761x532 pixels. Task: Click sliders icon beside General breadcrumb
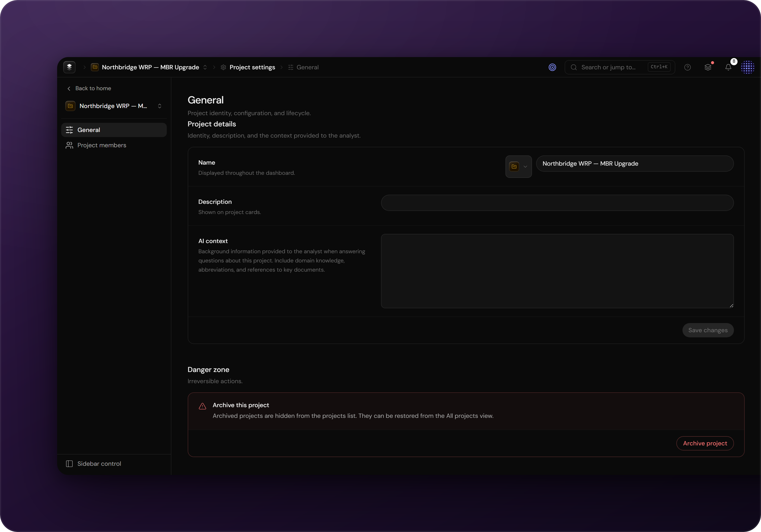(291, 67)
